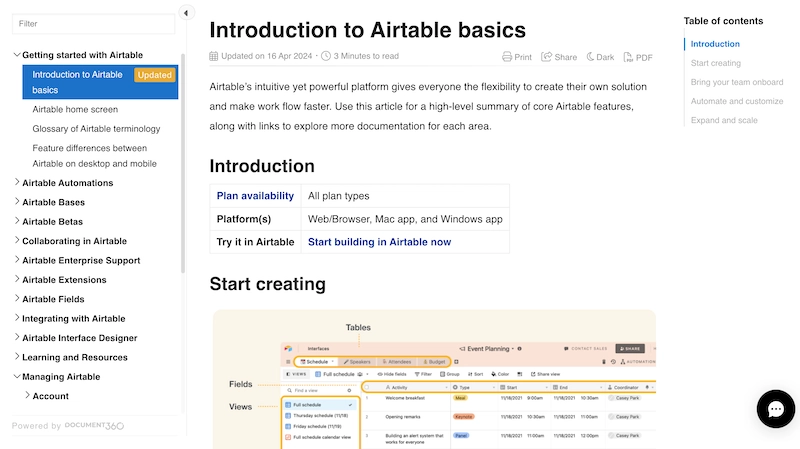Expand Collaborating in Airtable category

17,240
